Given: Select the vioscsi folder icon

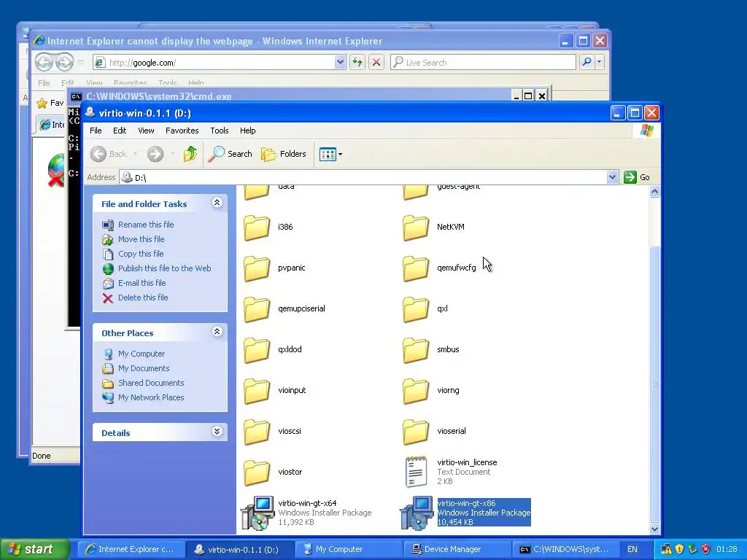Looking at the screenshot, I should coord(257,432).
